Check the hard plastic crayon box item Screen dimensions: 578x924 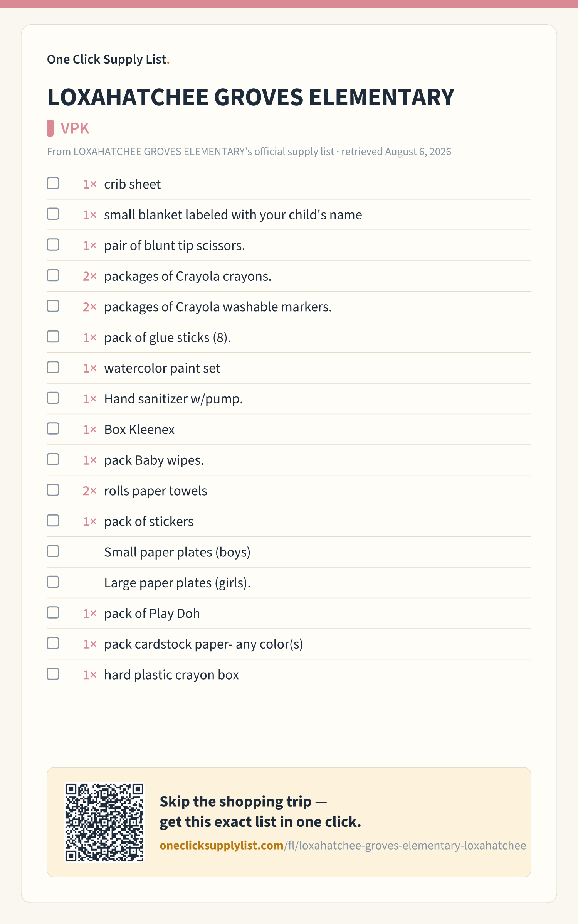(x=53, y=674)
